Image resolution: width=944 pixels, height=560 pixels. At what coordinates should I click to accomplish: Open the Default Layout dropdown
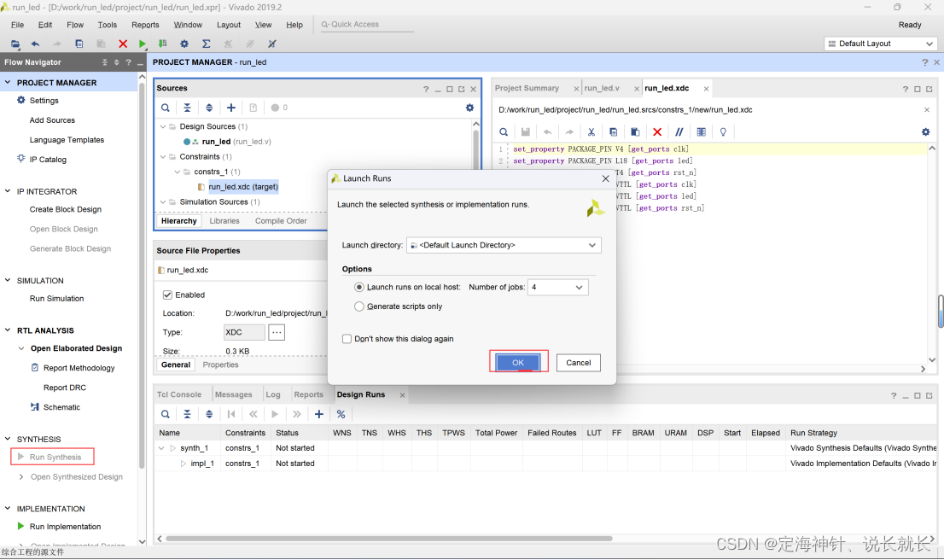tap(880, 44)
